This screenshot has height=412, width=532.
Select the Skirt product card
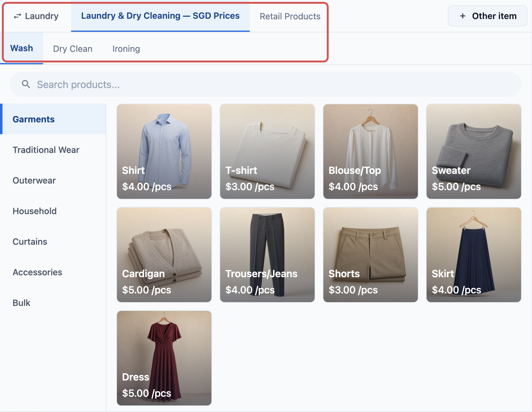point(474,255)
